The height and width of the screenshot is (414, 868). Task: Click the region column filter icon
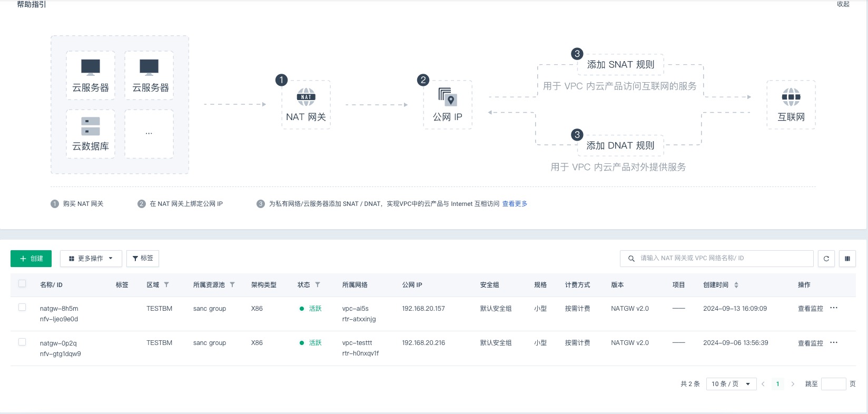pyautogui.click(x=166, y=285)
